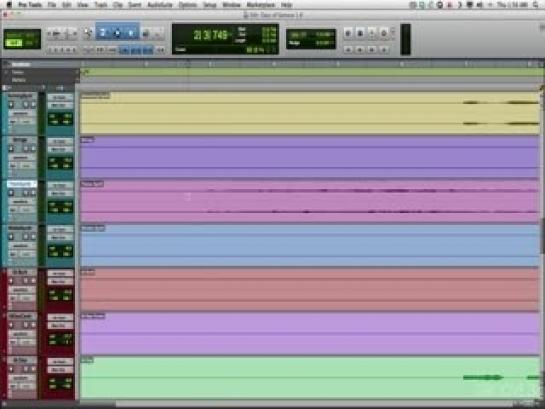545x409 pixels.
Task: Expand the Tempo ruler disclosure triangle
Action: [x=7, y=72]
